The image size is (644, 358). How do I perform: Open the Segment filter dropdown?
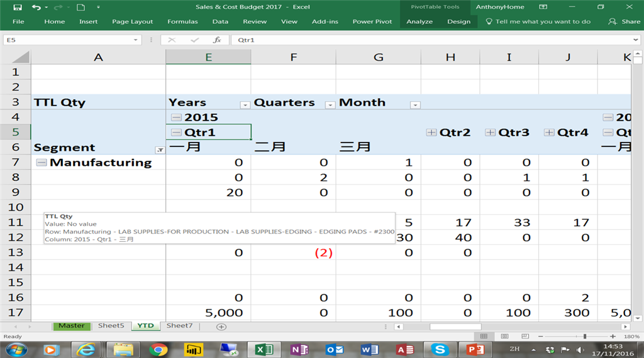tap(160, 150)
